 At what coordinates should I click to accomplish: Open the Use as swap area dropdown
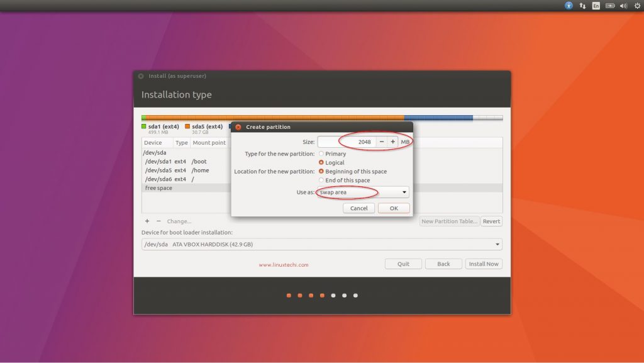click(363, 192)
